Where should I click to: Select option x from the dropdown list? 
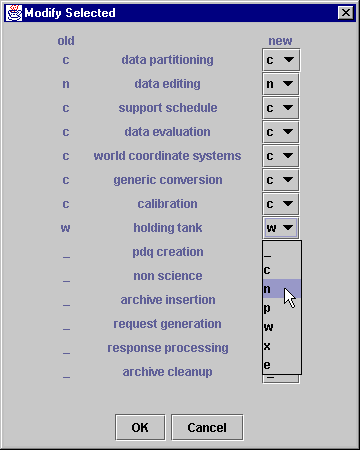point(282,346)
